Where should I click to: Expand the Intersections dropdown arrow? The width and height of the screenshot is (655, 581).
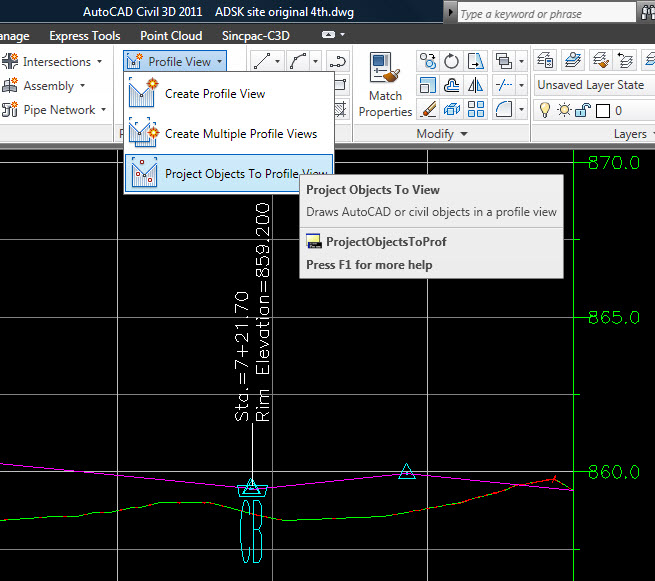[x=99, y=61]
